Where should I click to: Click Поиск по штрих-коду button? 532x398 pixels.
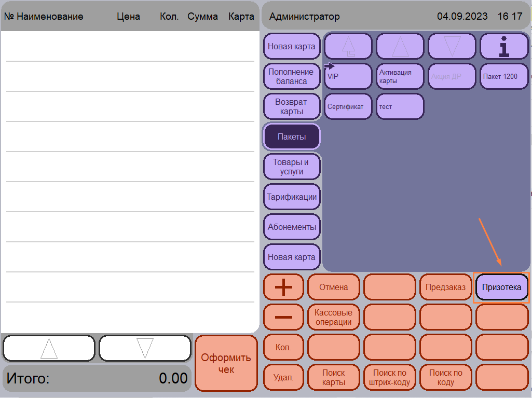(x=389, y=377)
